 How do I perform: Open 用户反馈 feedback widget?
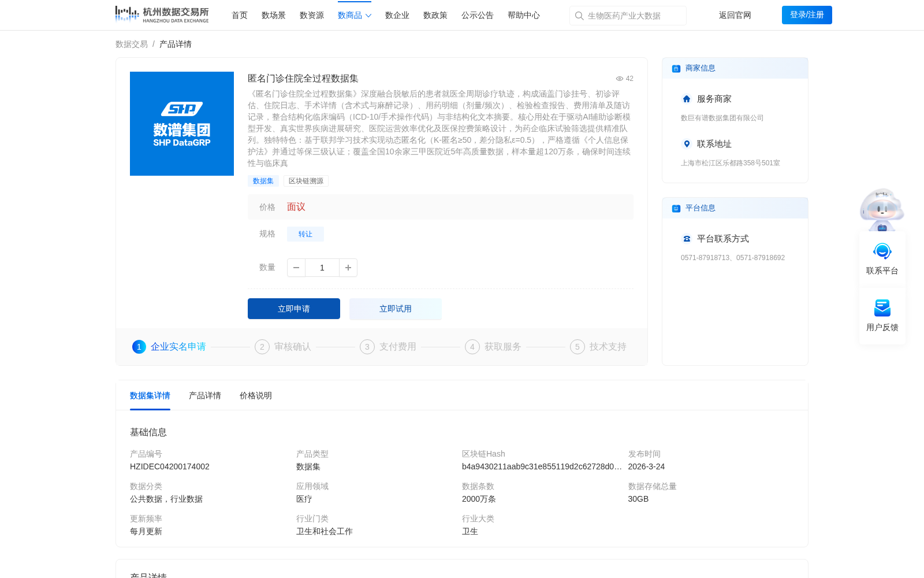tap(882, 316)
